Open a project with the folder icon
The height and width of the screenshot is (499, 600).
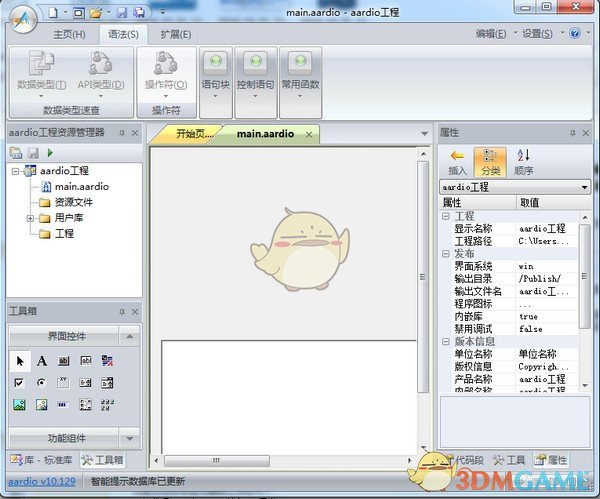pos(95,13)
